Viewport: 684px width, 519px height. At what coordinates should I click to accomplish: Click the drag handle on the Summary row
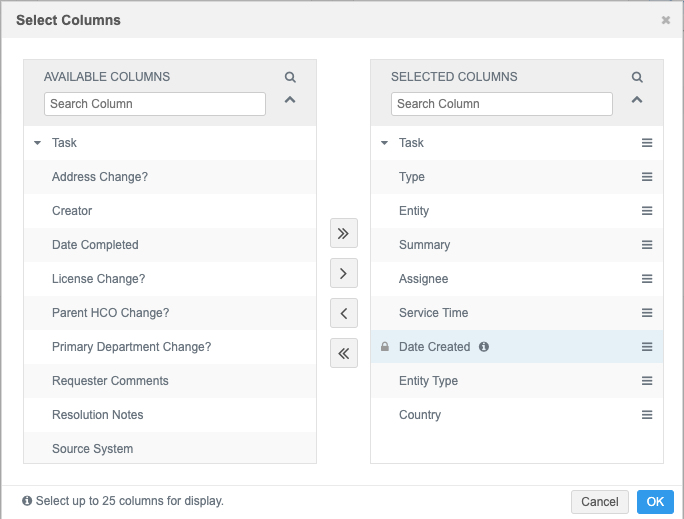pyautogui.click(x=647, y=245)
